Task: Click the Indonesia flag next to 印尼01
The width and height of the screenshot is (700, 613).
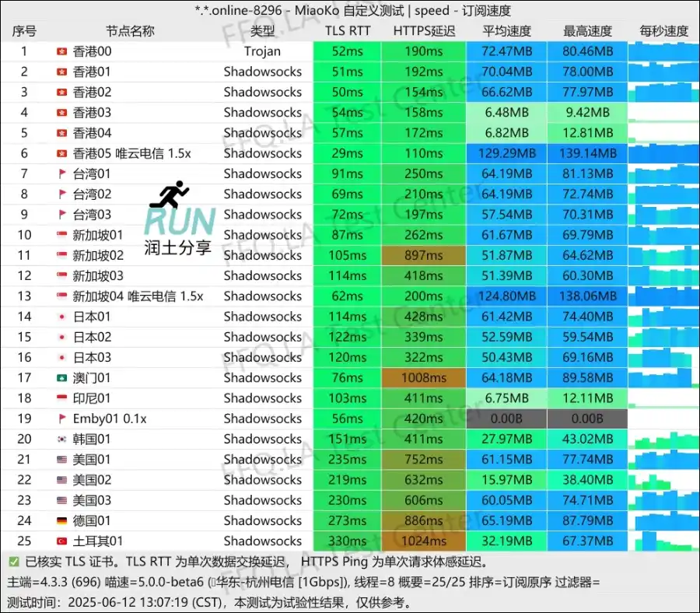Action: tap(62, 398)
